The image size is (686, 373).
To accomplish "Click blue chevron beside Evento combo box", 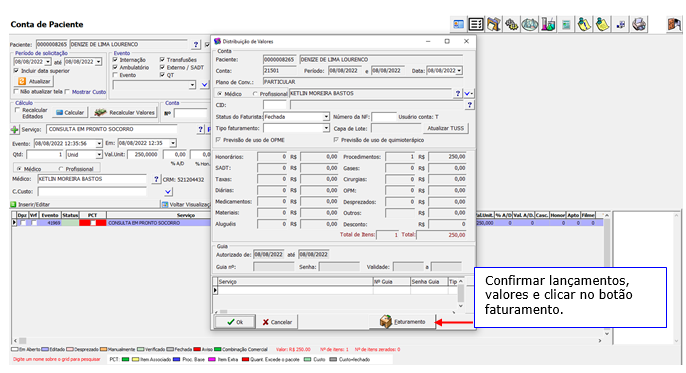I will point(204,85).
